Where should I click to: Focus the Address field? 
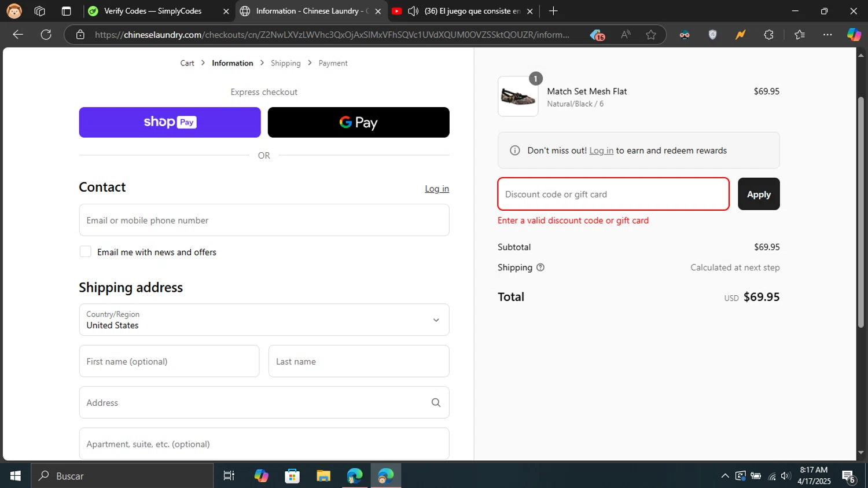click(264, 402)
